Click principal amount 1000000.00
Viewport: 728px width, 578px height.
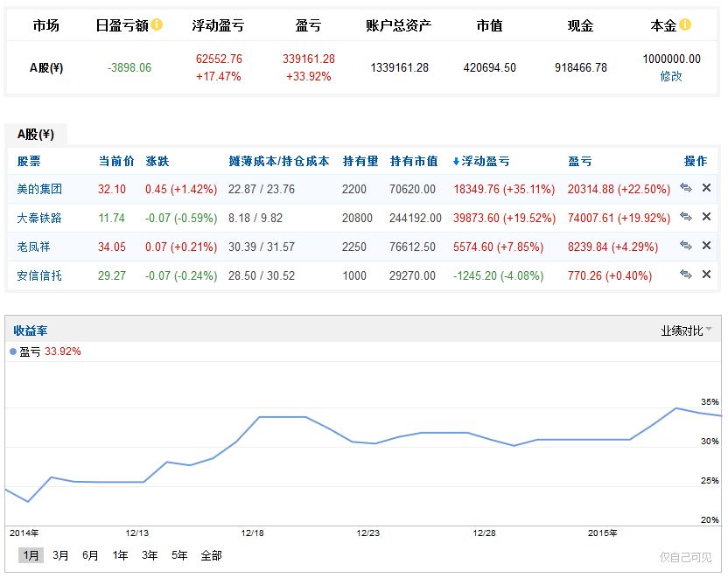click(671, 59)
